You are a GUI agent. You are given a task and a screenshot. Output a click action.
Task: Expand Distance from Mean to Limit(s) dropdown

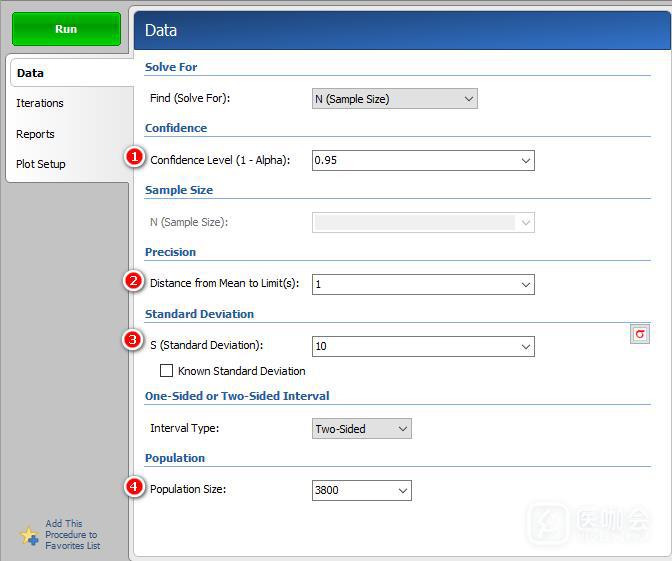[525, 285]
